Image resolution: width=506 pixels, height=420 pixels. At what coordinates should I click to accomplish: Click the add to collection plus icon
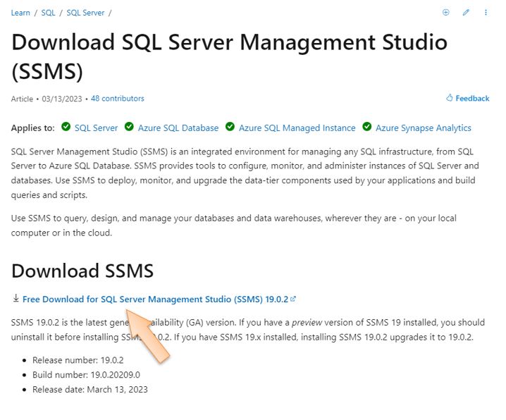click(x=445, y=13)
